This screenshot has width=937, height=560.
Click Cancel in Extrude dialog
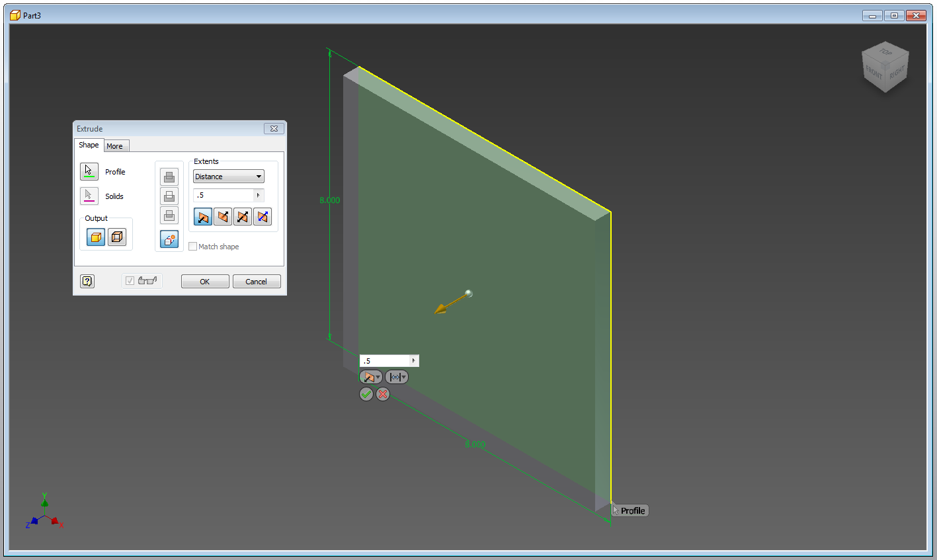[257, 281]
